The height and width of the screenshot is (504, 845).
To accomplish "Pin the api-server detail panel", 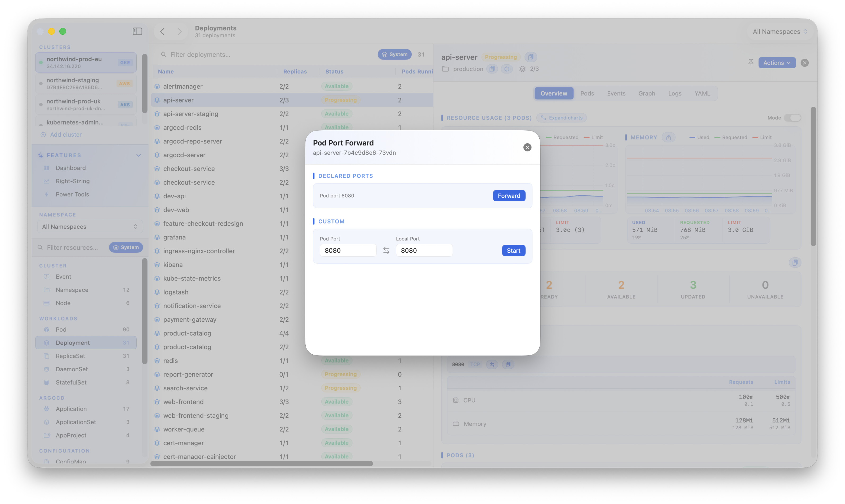I will pos(750,63).
